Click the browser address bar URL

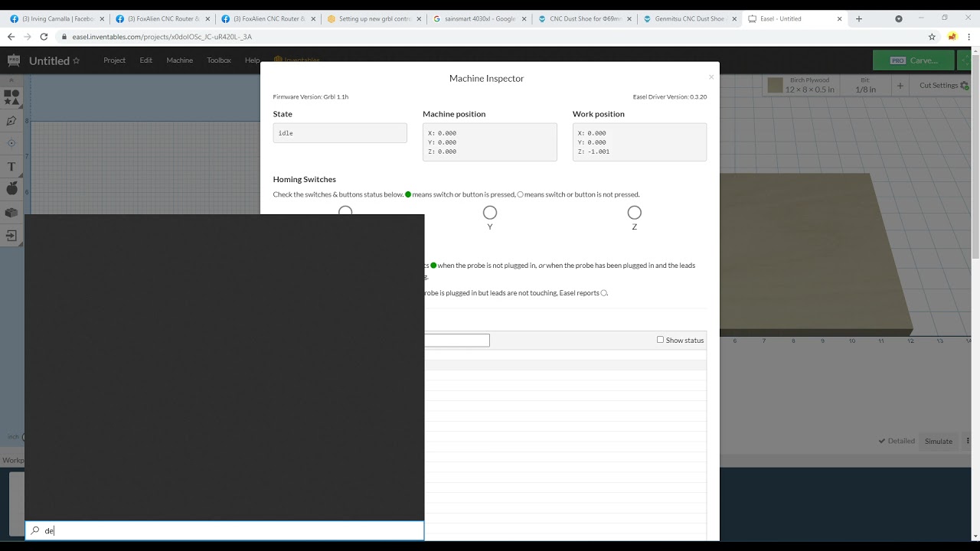point(162,37)
